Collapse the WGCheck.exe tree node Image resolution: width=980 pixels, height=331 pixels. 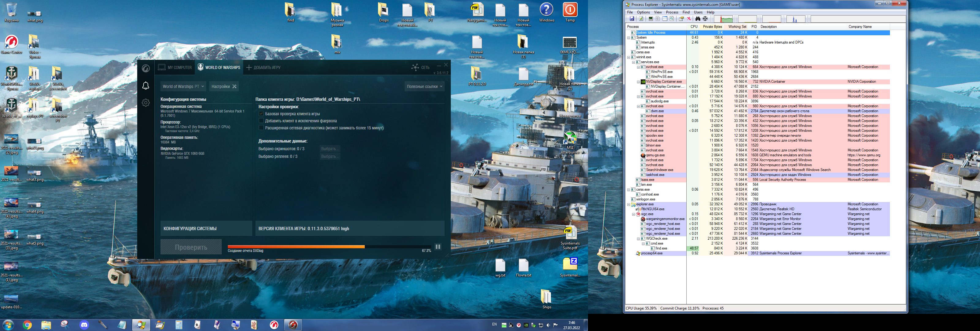(638, 239)
